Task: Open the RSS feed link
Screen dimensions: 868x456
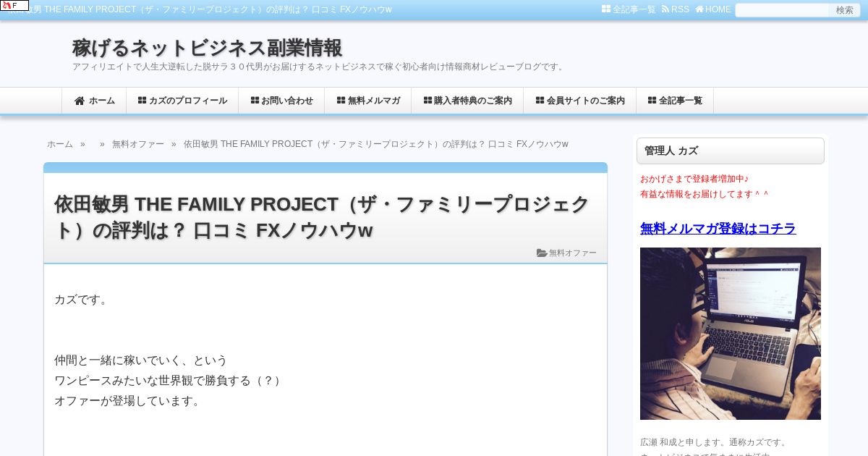Action: coord(676,9)
